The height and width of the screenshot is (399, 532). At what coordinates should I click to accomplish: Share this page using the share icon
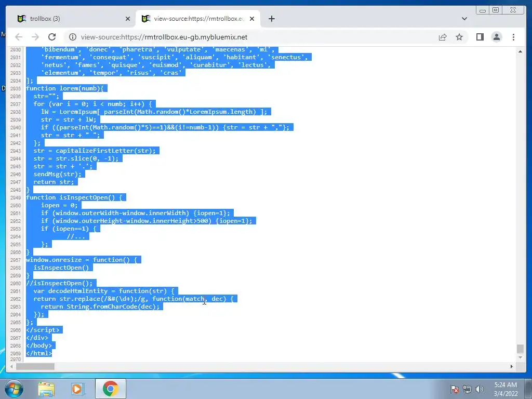pos(443,37)
